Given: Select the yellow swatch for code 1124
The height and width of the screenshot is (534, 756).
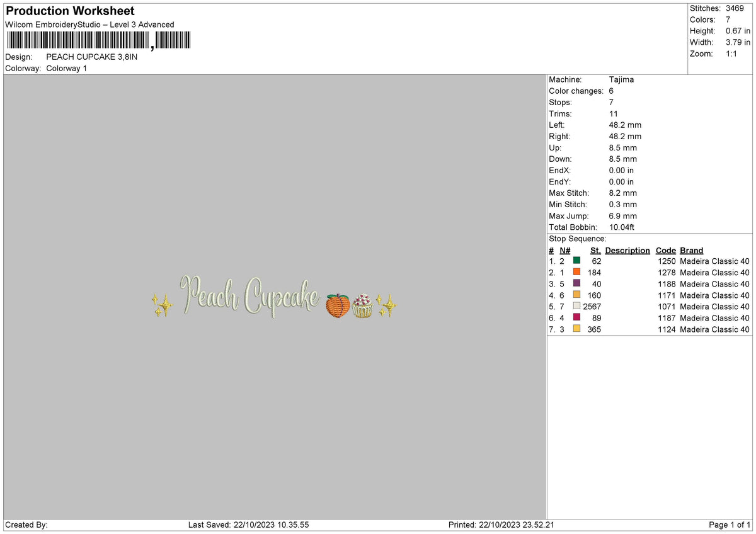Looking at the screenshot, I should [576, 329].
